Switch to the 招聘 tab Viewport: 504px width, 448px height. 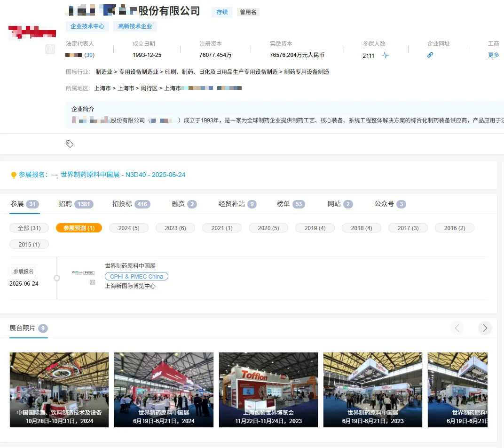click(x=69, y=204)
